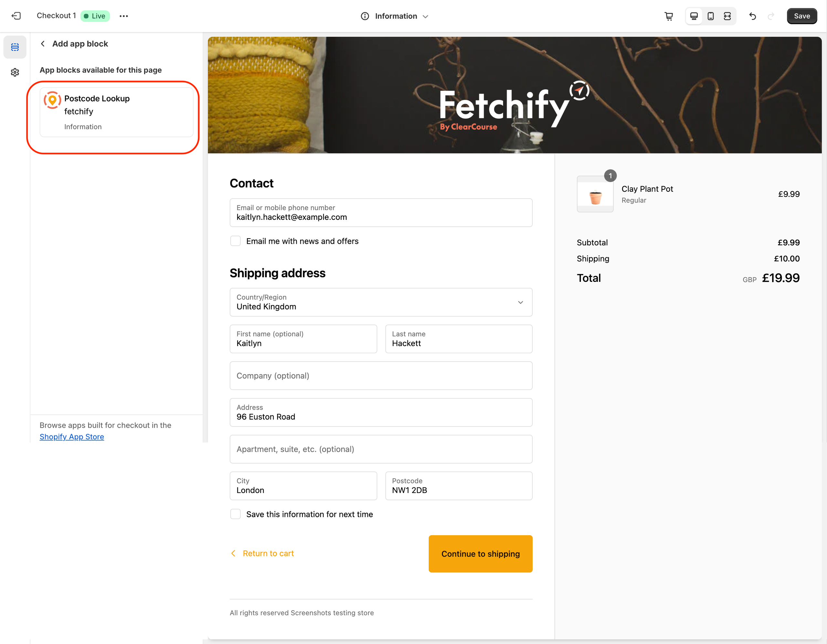Click the exit editor icon
This screenshot has height=644, width=827.
coord(16,16)
